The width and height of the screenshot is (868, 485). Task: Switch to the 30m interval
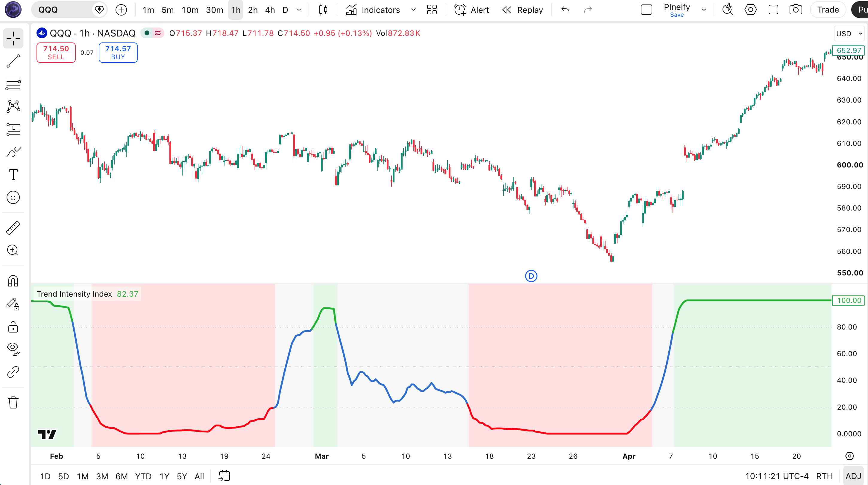point(214,10)
